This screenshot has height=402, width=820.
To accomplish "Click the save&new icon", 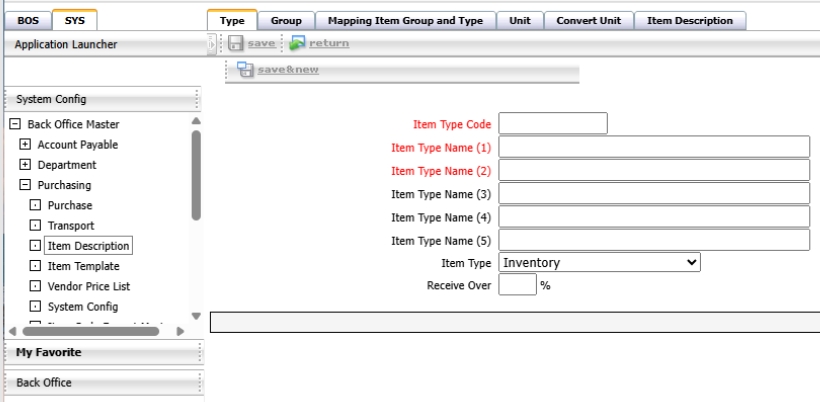I will coord(245,70).
